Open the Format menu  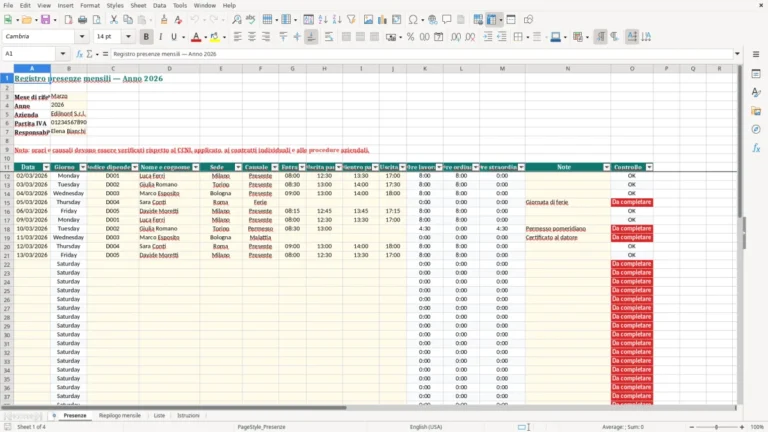click(x=90, y=5)
